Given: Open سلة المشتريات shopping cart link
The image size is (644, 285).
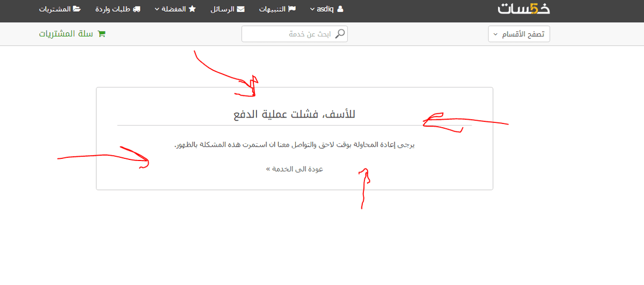Looking at the screenshot, I should [x=72, y=34].
